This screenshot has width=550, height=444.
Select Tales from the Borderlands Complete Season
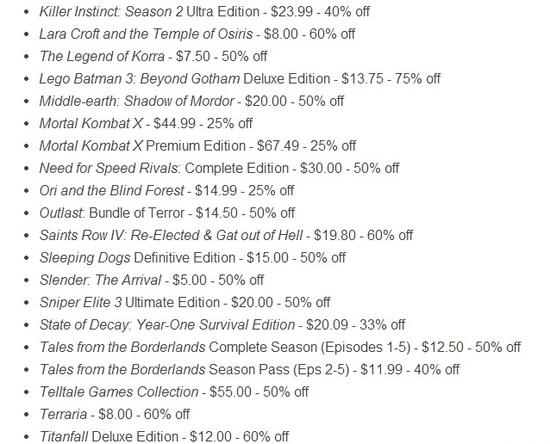pyautogui.click(x=280, y=348)
